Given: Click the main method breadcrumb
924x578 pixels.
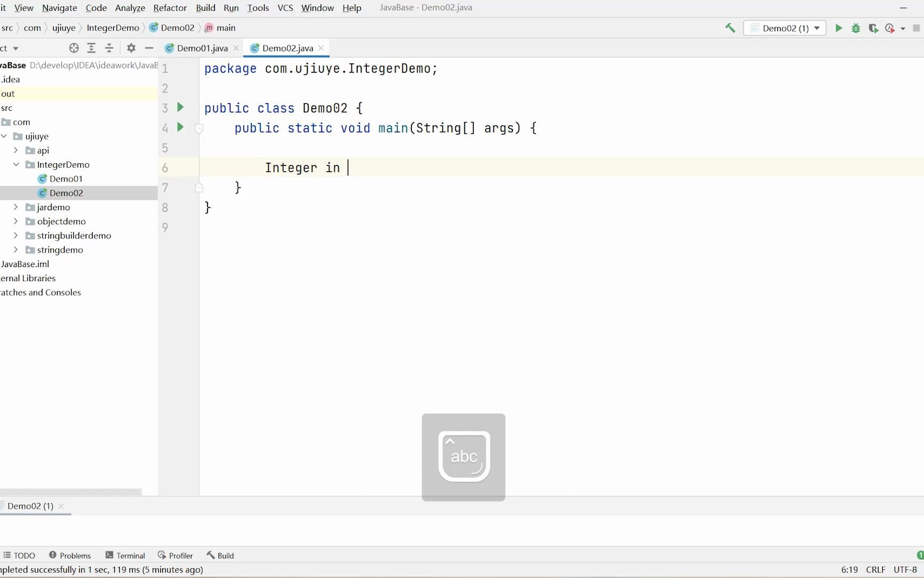Looking at the screenshot, I should pos(220,28).
